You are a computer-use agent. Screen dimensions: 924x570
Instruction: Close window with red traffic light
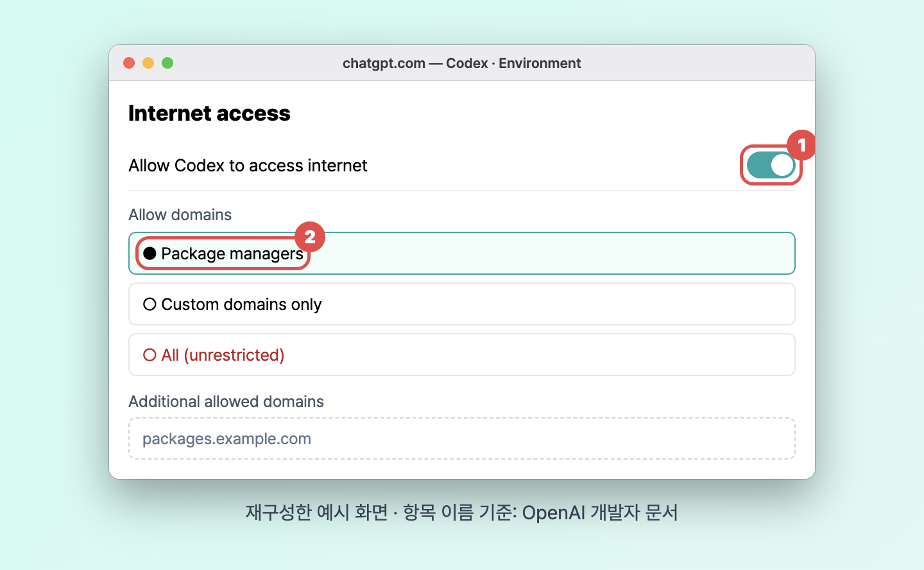(129, 63)
